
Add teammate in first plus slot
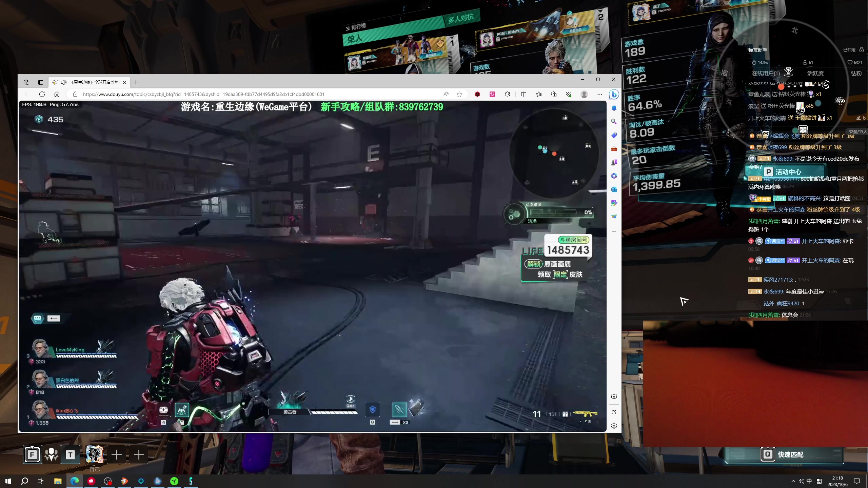click(x=117, y=454)
